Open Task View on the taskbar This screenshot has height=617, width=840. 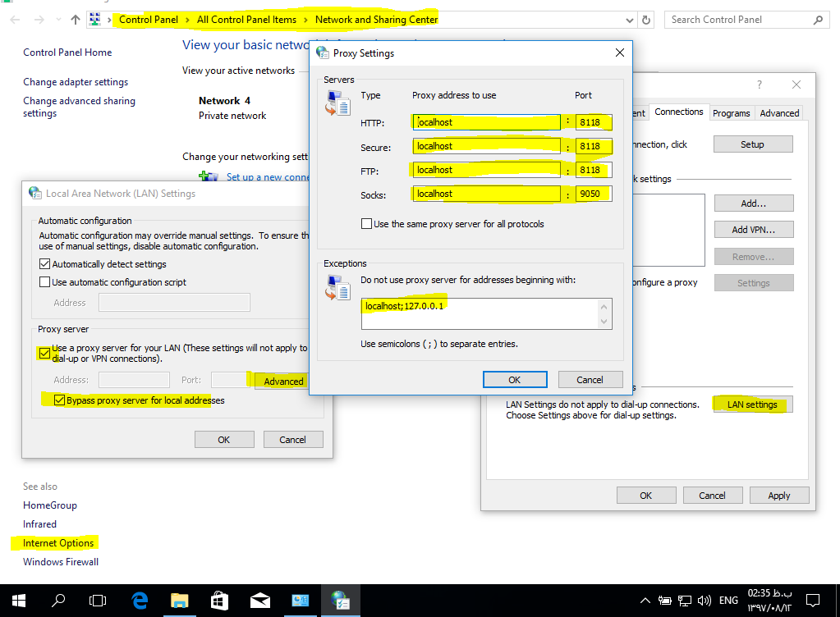98,601
